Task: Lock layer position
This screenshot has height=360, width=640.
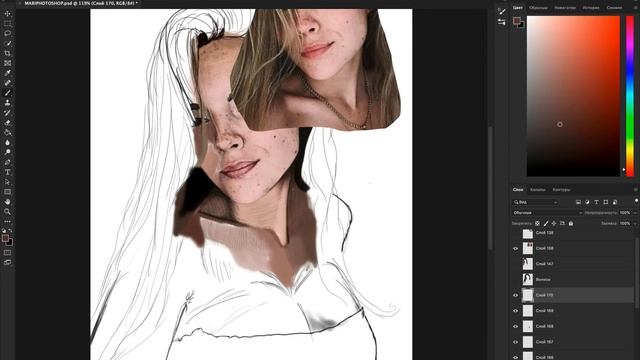Action: pyautogui.click(x=554, y=223)
